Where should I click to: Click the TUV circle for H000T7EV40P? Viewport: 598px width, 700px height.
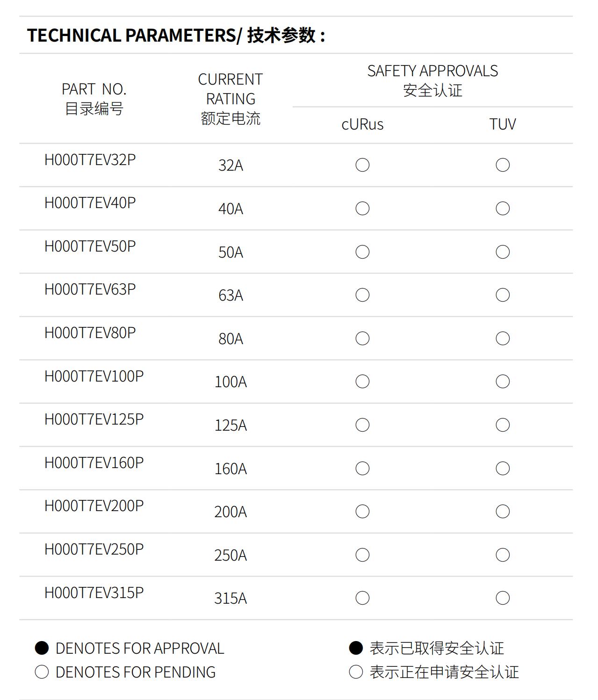[x=503, y=209]
